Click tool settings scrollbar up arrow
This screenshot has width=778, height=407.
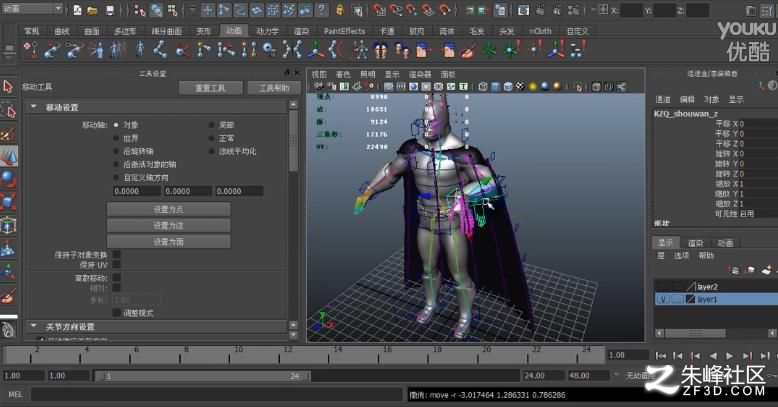pos(293,105)
